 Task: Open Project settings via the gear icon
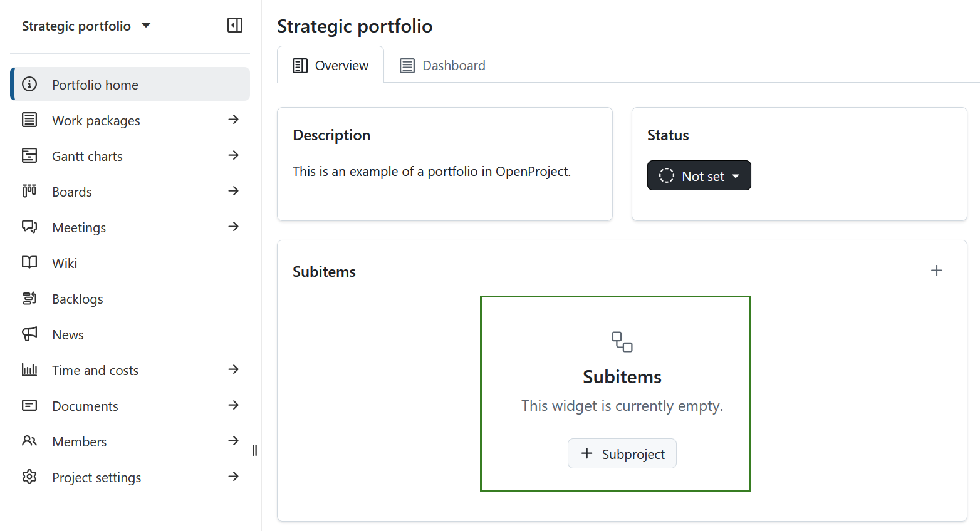29,477
